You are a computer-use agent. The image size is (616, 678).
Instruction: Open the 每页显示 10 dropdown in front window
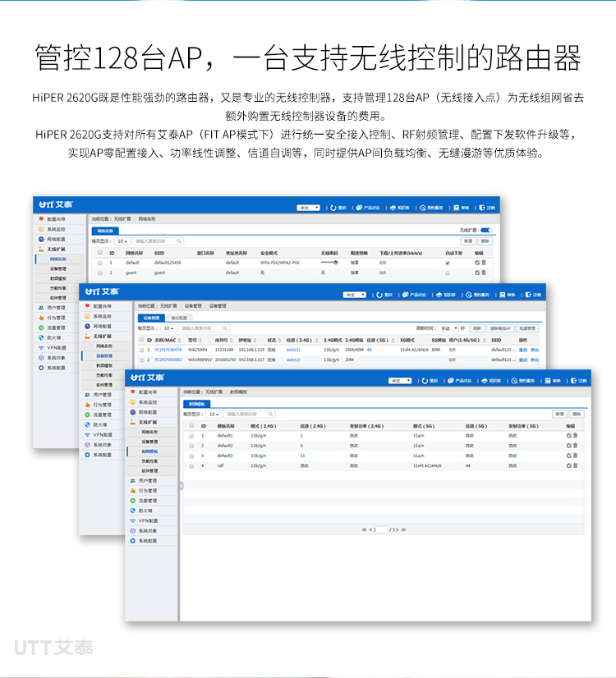(x=214, y=415)
